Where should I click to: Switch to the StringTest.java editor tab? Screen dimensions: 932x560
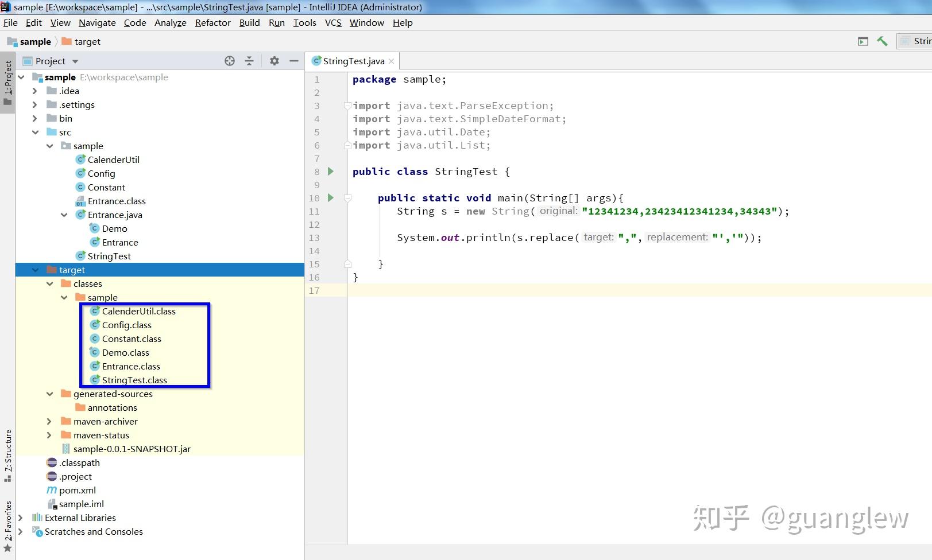(353, 61)
